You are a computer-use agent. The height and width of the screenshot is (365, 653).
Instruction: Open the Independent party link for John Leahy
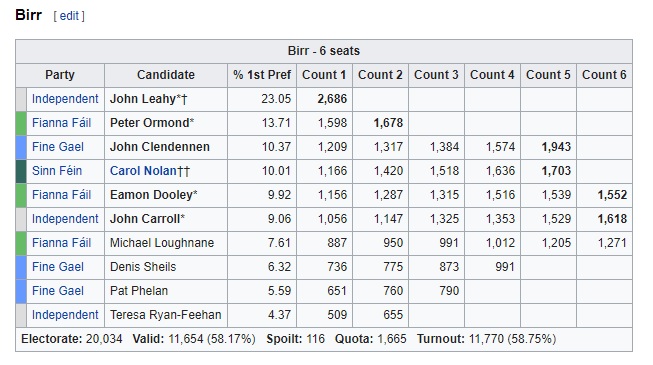65,99
